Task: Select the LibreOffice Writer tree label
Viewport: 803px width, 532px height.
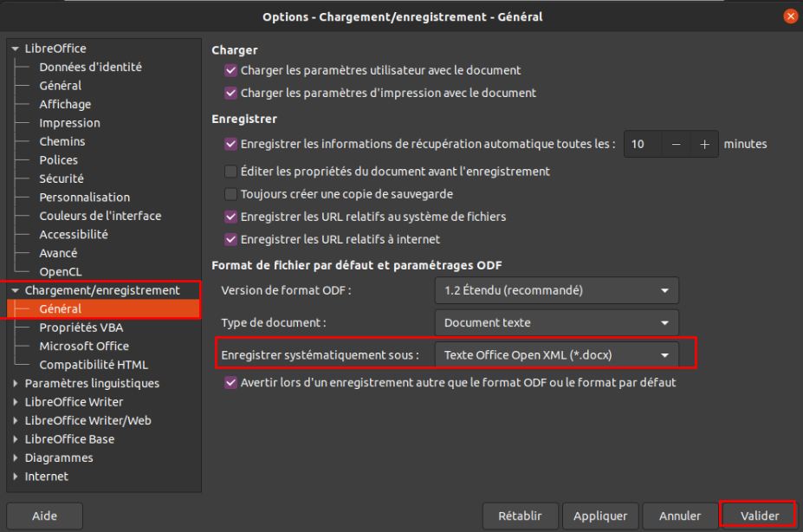Action: click(x=74, y=402)
